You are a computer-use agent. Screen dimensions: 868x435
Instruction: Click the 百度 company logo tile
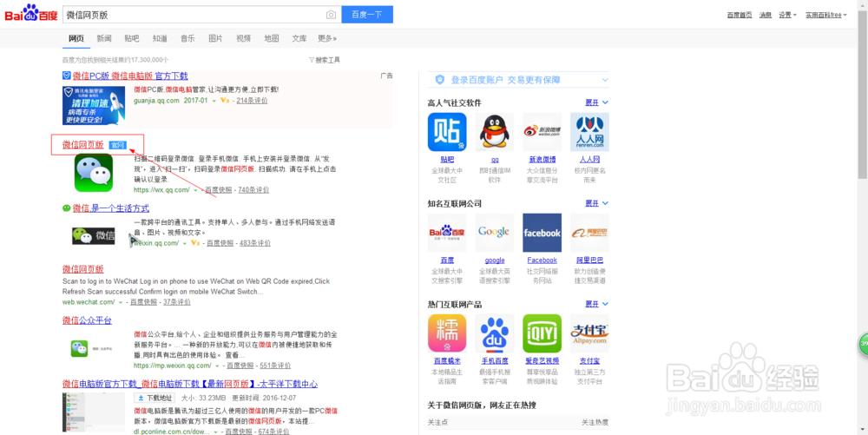[x=447, y=233]
